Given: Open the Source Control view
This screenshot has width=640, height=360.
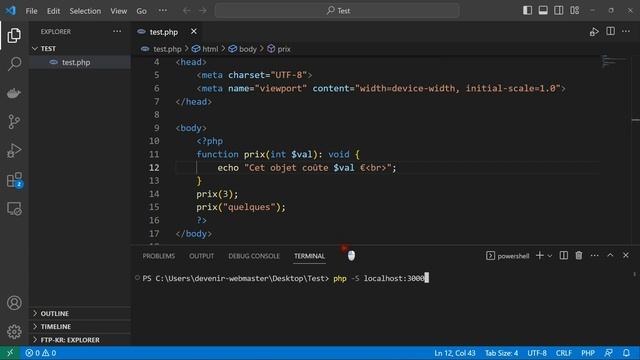Looking at the screenshot, I should 14,122.
